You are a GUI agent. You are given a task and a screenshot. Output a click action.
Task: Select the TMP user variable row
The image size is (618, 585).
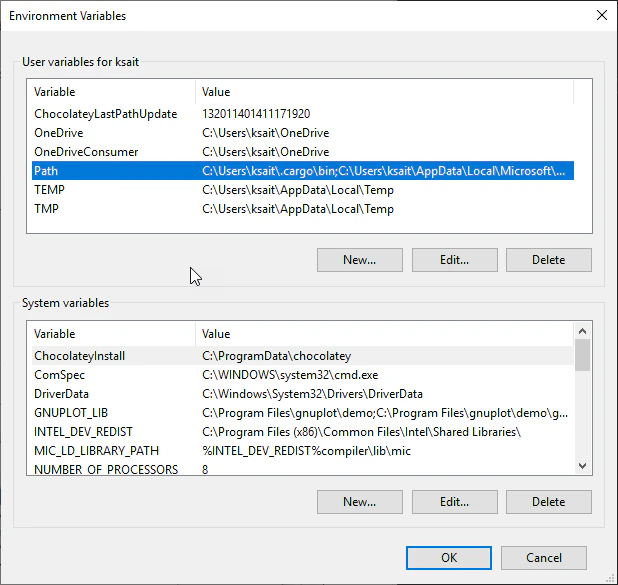click(x=303, y=209)
